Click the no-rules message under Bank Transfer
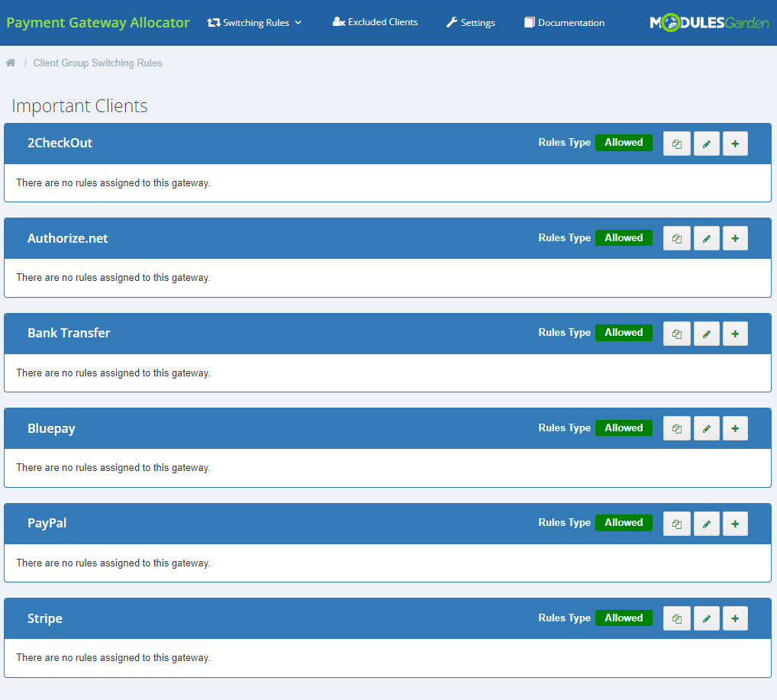This screenshot has width=777, height=700. coord(113,373)
